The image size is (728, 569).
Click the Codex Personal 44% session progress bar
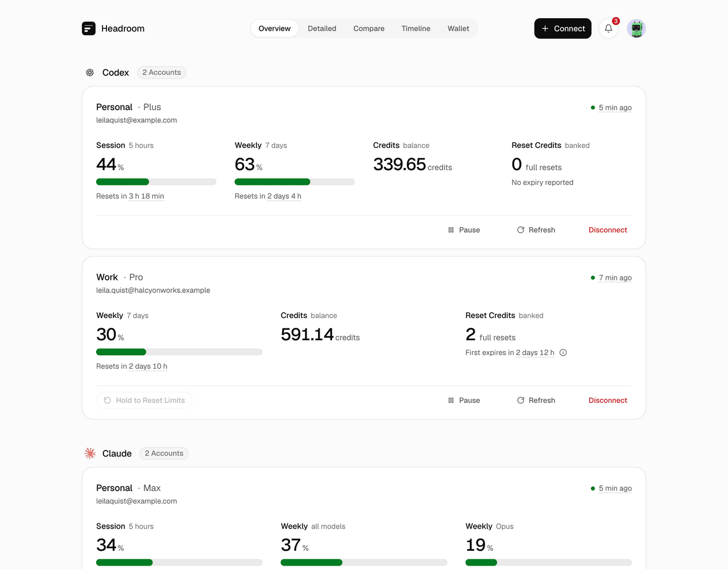point(156,182)
